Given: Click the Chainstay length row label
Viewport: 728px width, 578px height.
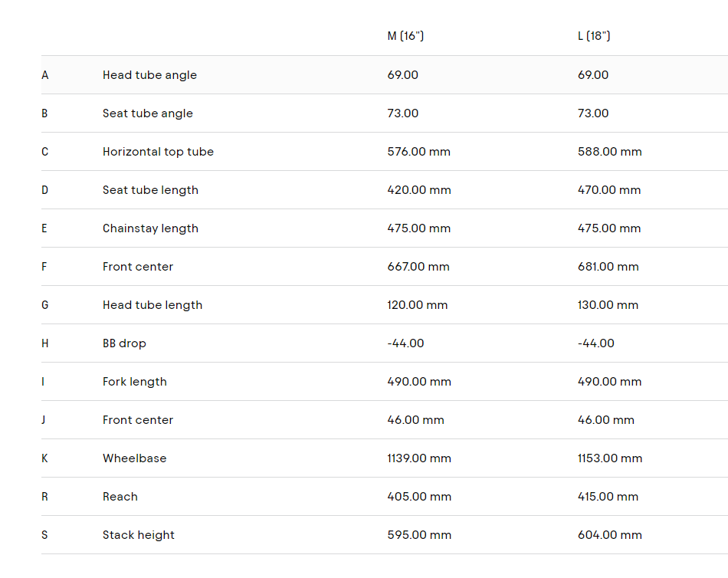Looking at the screenshot, I should click(x=150, y=228).
